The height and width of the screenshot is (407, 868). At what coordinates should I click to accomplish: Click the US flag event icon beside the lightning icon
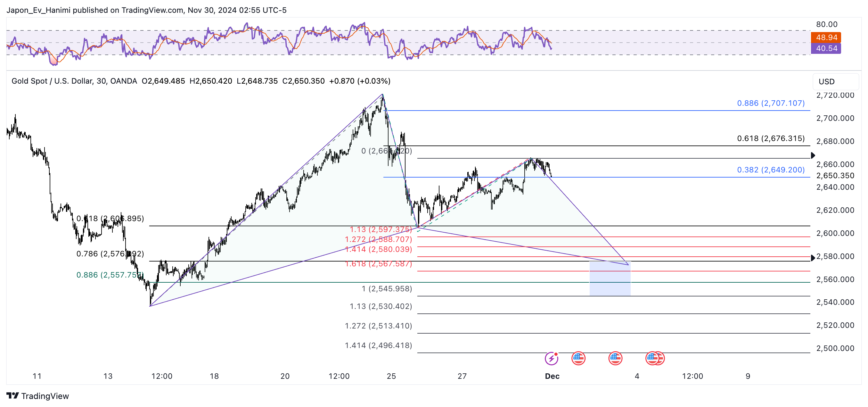pyautogui.click(x=578, y=358)
